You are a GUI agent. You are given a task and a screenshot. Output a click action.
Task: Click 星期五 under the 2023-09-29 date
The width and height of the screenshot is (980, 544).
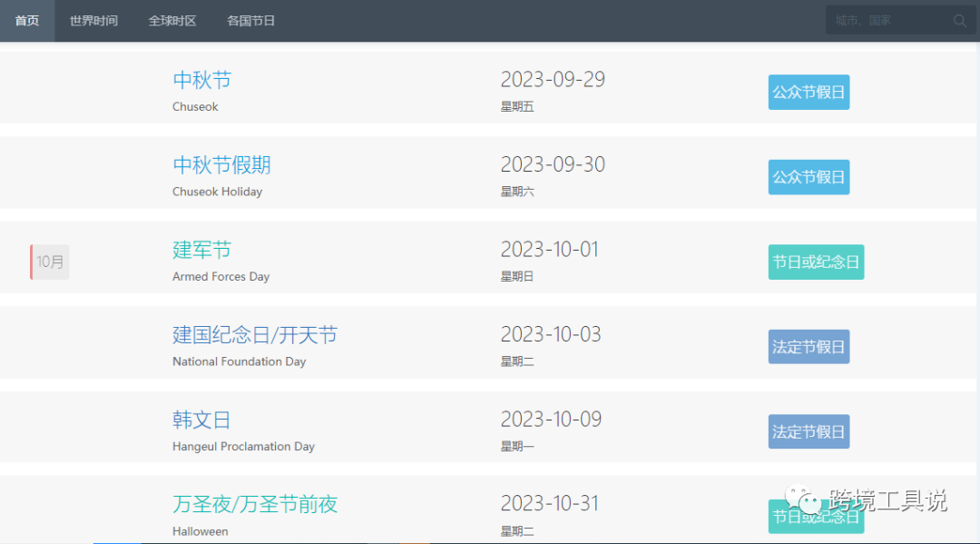tap(517, 107)
